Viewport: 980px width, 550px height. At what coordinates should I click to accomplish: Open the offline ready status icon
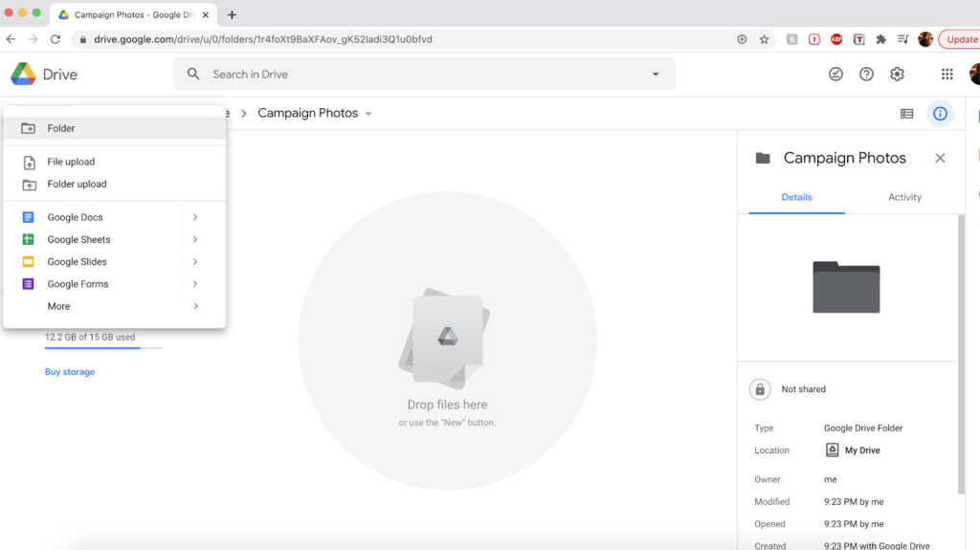[835, 74]
